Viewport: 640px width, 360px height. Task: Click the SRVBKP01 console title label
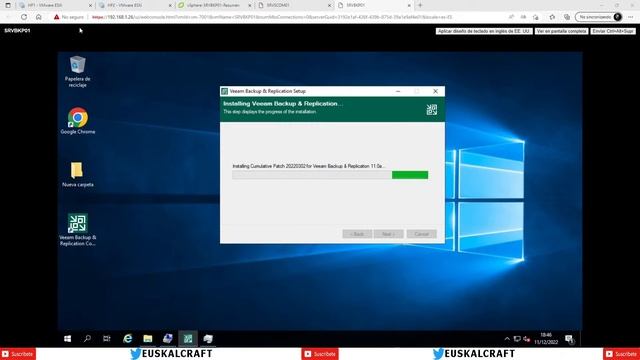coord(17,31)
